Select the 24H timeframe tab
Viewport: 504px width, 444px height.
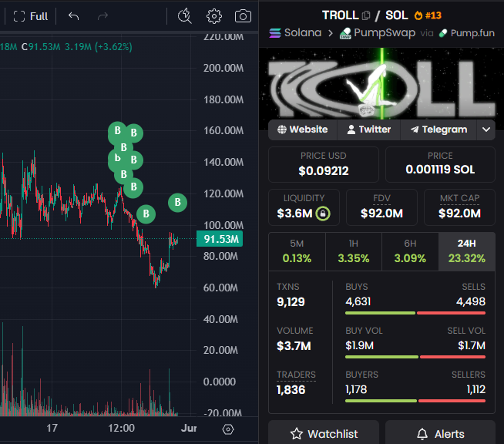[x=467, y=251]
